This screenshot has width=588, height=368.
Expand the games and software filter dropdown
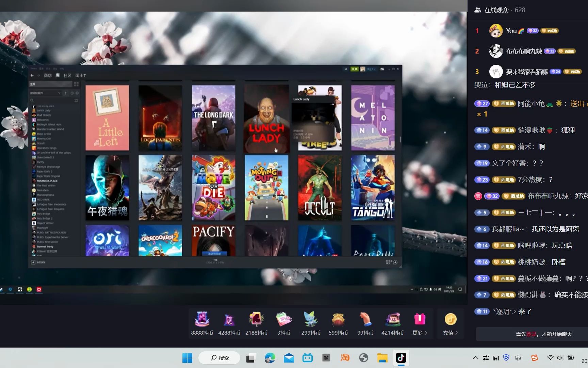(x=45, y=93)
